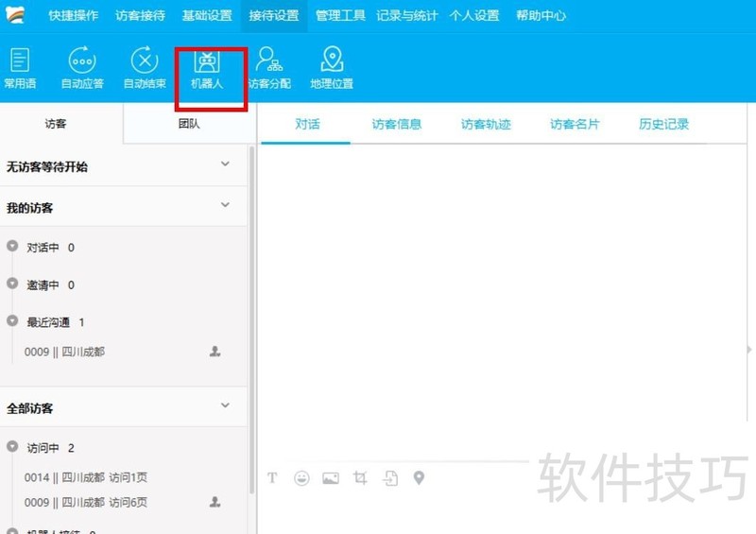Click the 无访客等待开始 header text
This screenshot has height=534, width=756.
[x=46, y=167]
